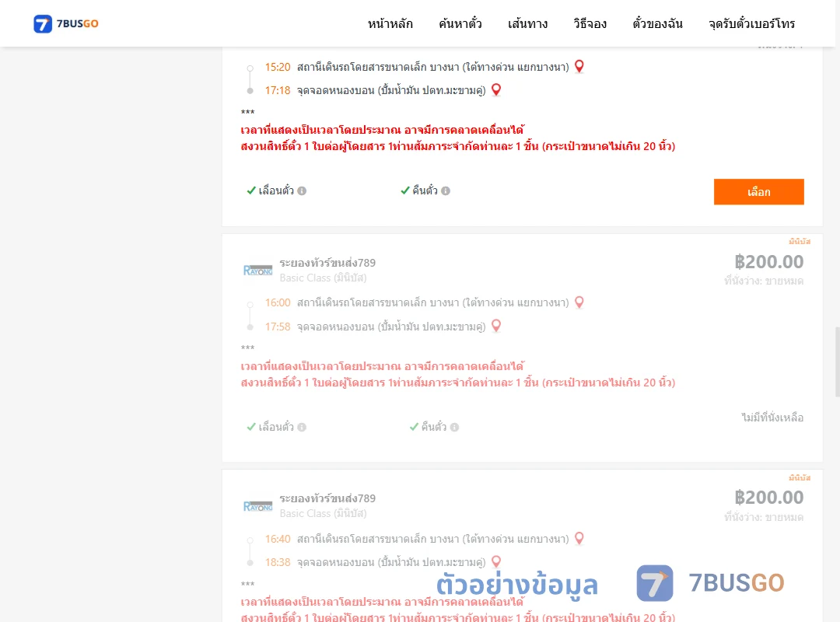Click ที่นั่งว่าง: ขายหมด on 16:00 trip
Viewport: 840px width, 622px height.
(x=764, y=281)
